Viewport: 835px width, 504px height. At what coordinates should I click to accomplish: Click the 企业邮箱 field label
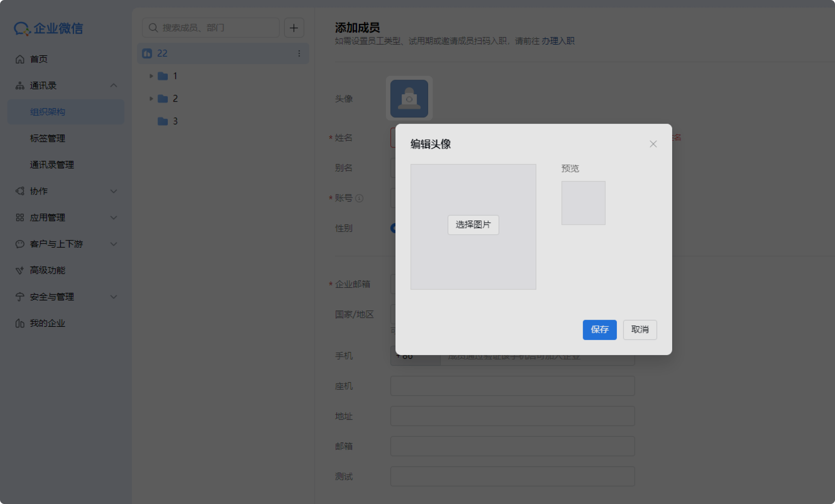point(353,284)
